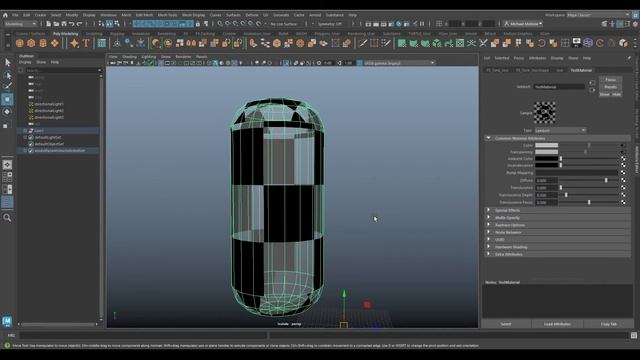Image resolution: width=640 pixels, height=360 pixels.
Task: Click the teal grid shelf icon
Action: coord(102,43)
